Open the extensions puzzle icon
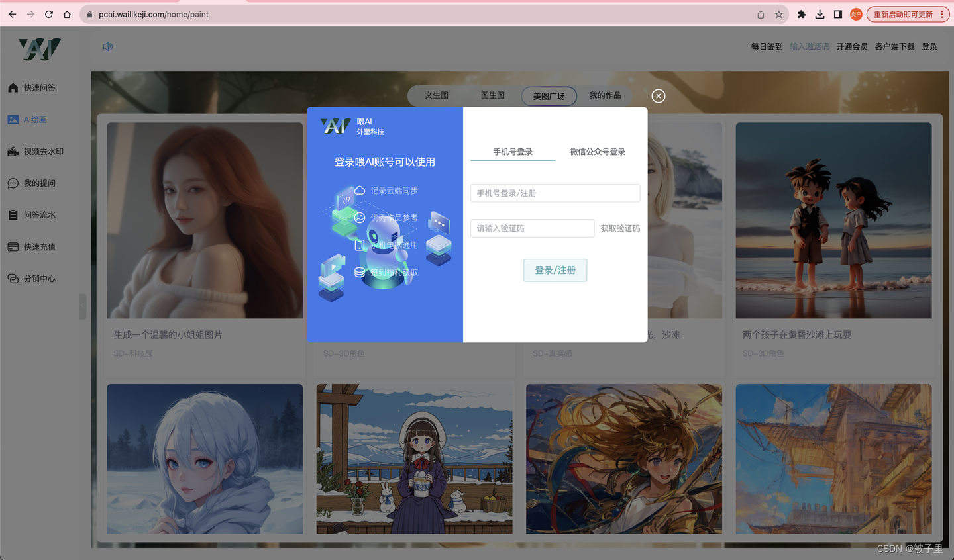This screenshot has width=954, height=560. pyautogui.click(x=802, y=14)
